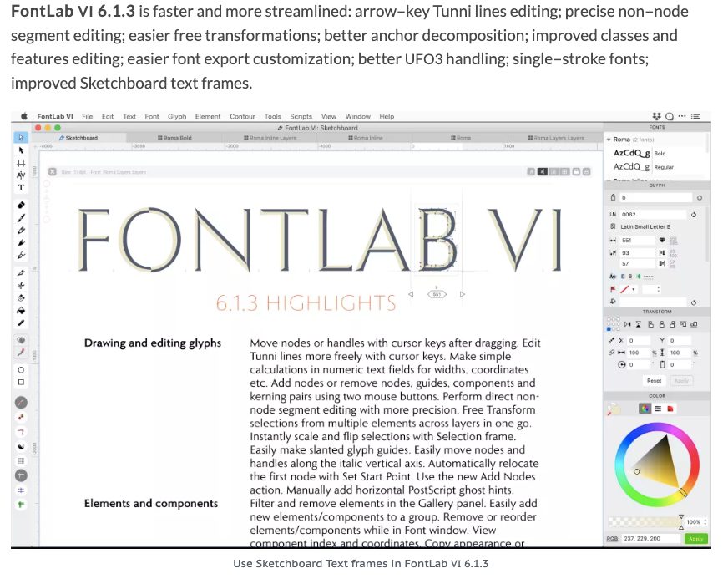Image resolution: width=728 pixels, height=579 pixels.
Task: Select the Pencil tool
Action: pyautogui.click(x=21, y=230)
